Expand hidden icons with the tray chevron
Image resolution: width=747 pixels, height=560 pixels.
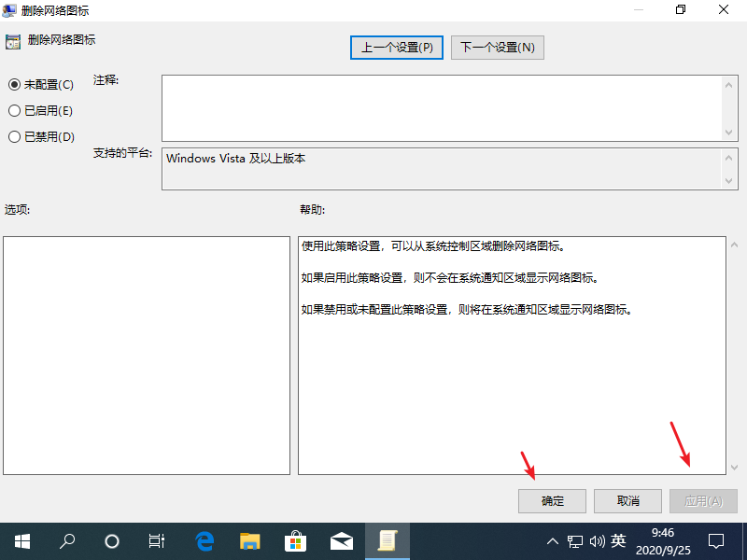coord(553,541)
